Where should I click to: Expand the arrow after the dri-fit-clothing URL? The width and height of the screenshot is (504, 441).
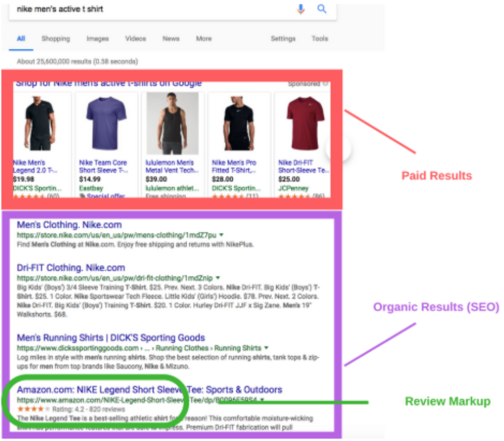pyautogui.click(x=218, y=277)
